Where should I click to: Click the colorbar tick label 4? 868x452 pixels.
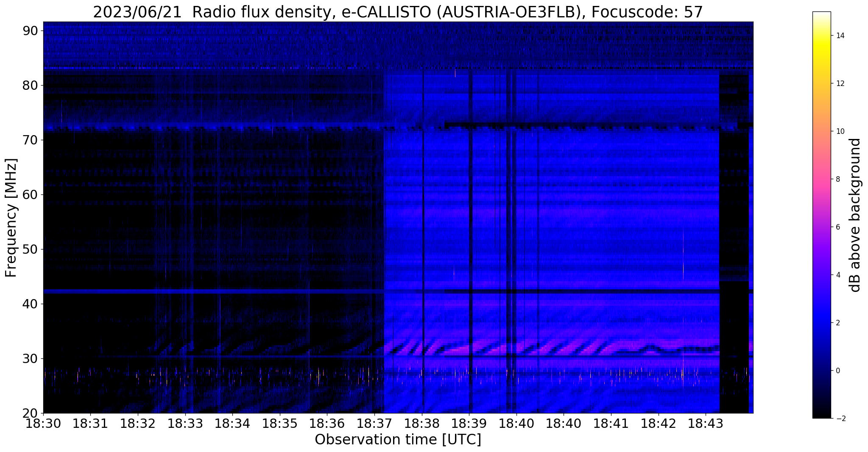[837, 275]
